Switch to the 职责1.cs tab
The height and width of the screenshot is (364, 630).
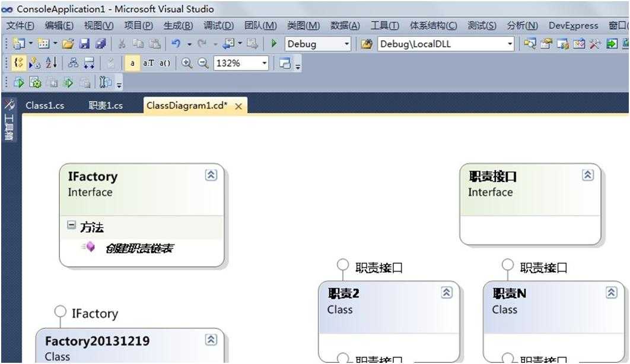(106, 106)
